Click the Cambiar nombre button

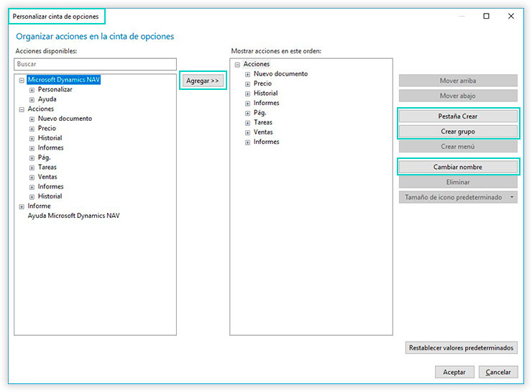point(457,167)
